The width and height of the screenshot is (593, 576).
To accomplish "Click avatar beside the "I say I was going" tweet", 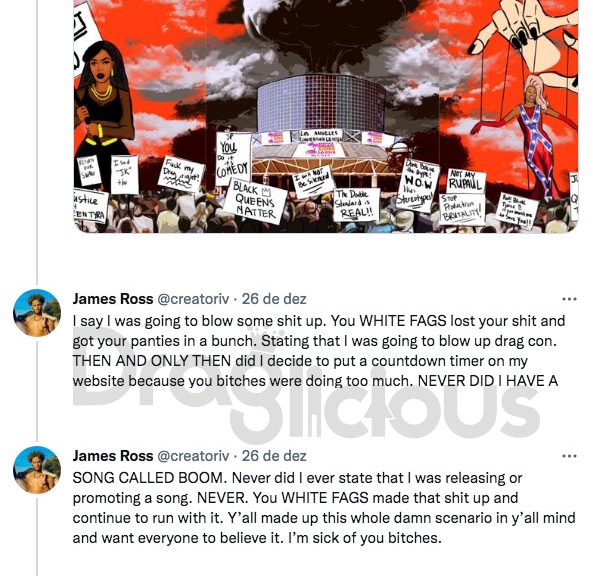I will [x=37, y=313].
